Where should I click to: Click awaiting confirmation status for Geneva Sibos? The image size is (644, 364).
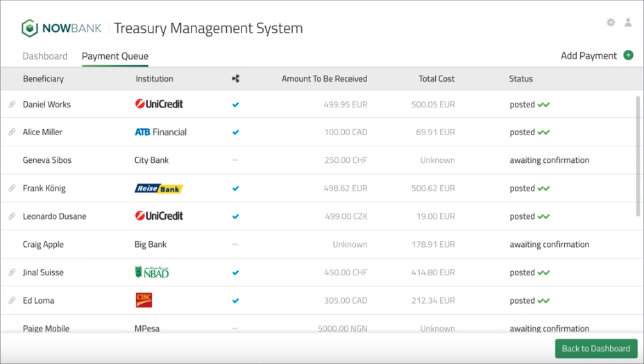pos(549,160)
